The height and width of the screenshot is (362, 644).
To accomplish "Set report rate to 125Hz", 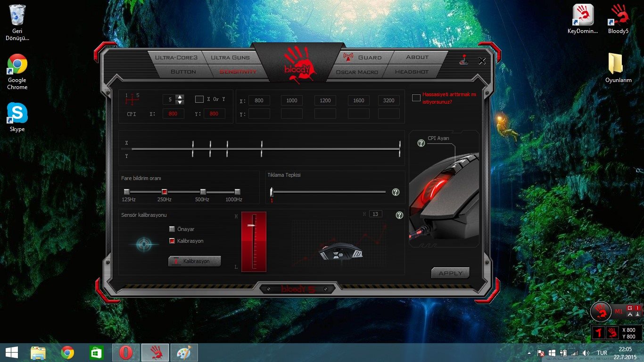I will 127,192.
